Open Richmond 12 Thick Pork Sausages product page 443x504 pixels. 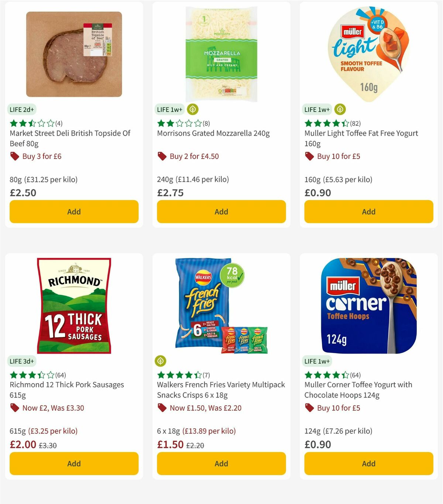tap(66, 389)
